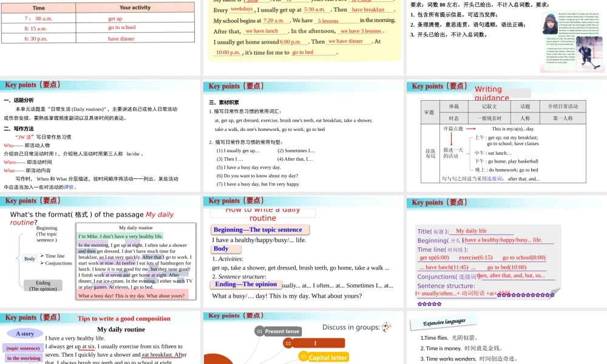Open the yellow fill-in passage slide about Cassie
This screenshot has height=364, width=607.
(x=303, y=38)
